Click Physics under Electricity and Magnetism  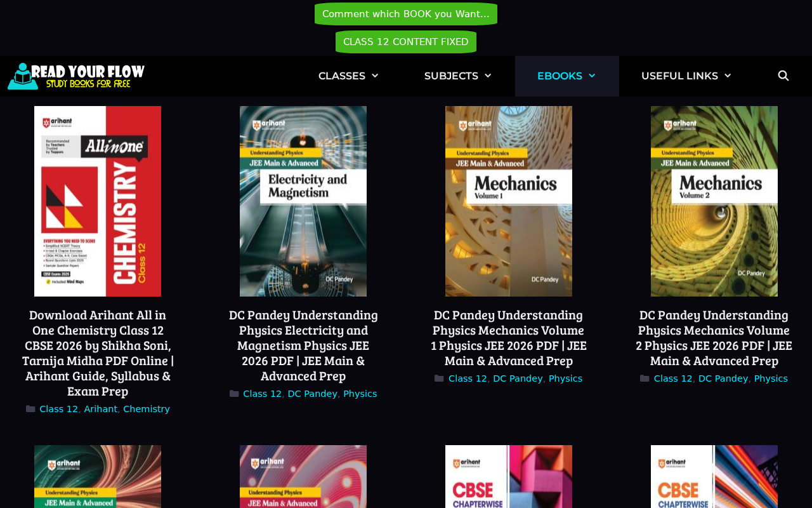click(360, 394)
